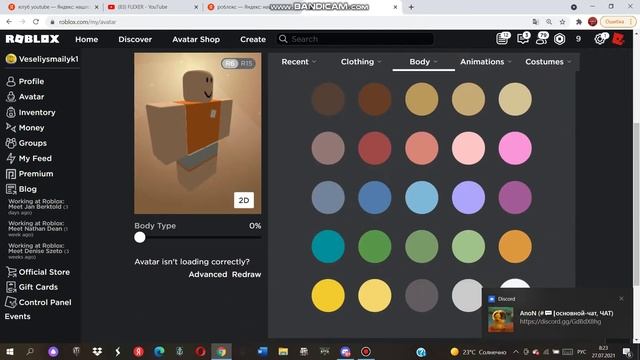Pick the orange skin color swatch
640x360 pixels.
click(x=515, y=247)
